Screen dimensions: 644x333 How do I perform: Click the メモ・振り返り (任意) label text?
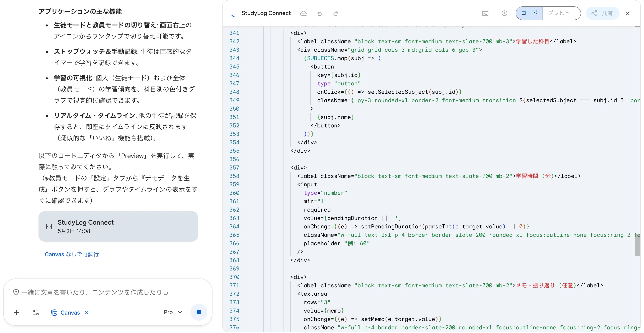(546, 286)
